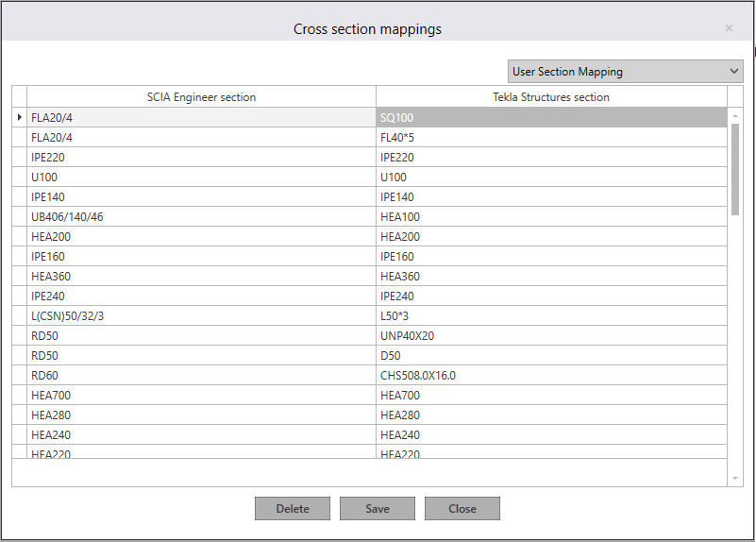Click the Save button
This screenshot has height=542, width=756.
[x=377, y=509]
